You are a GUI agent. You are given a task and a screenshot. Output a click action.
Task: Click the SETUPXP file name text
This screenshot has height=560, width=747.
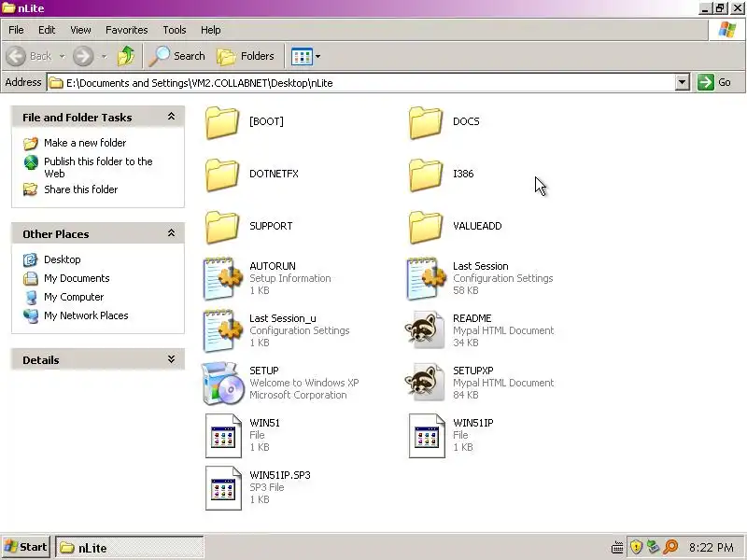473,371
